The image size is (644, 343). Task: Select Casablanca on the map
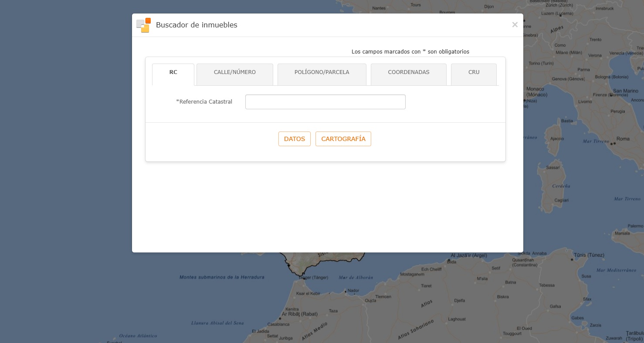tap(278, 324)
